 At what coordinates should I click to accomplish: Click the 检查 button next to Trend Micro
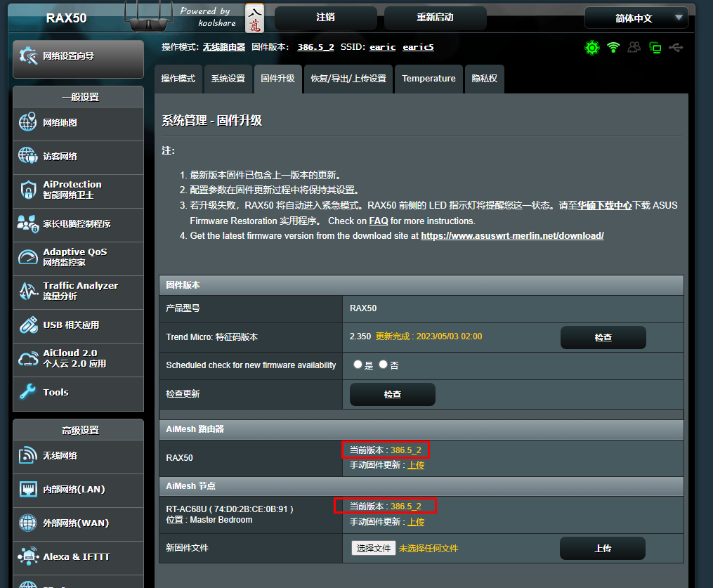coord(603,337)
